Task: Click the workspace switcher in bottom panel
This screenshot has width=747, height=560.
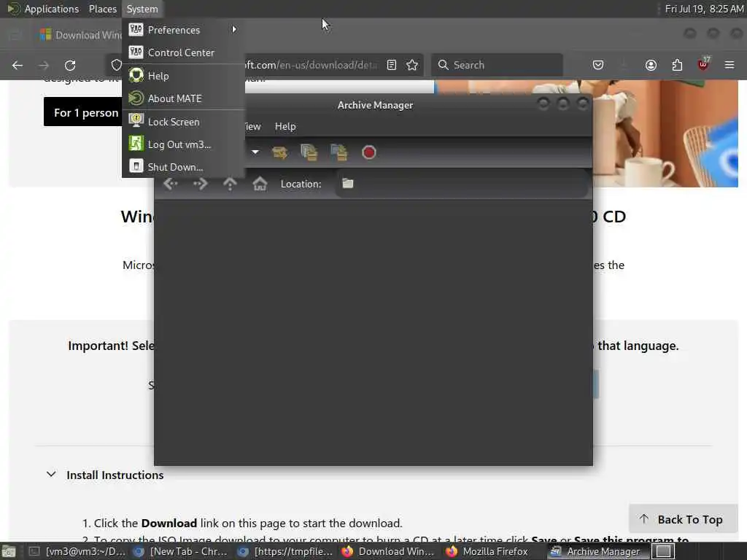Action: 663,551
